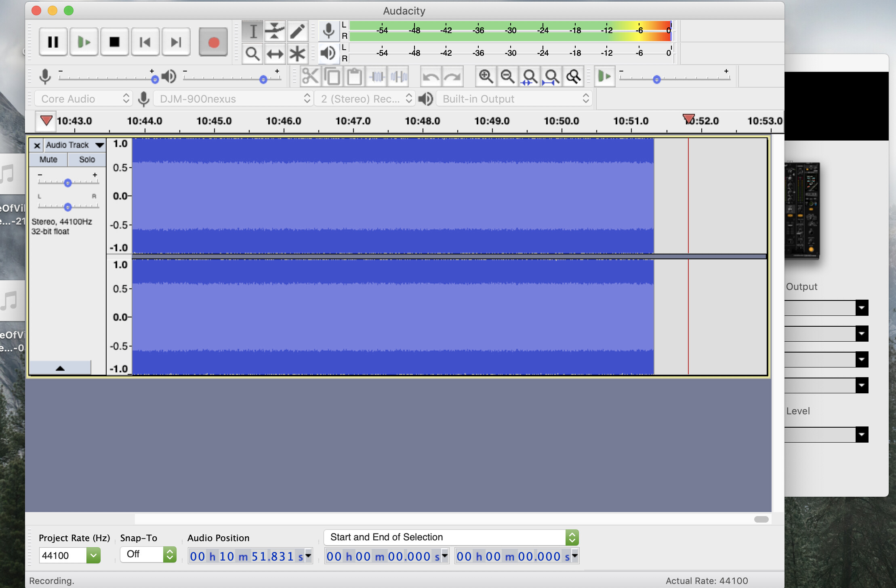
Task: Click the Zoom Toggle icon
Action: [x=573, y=76]
